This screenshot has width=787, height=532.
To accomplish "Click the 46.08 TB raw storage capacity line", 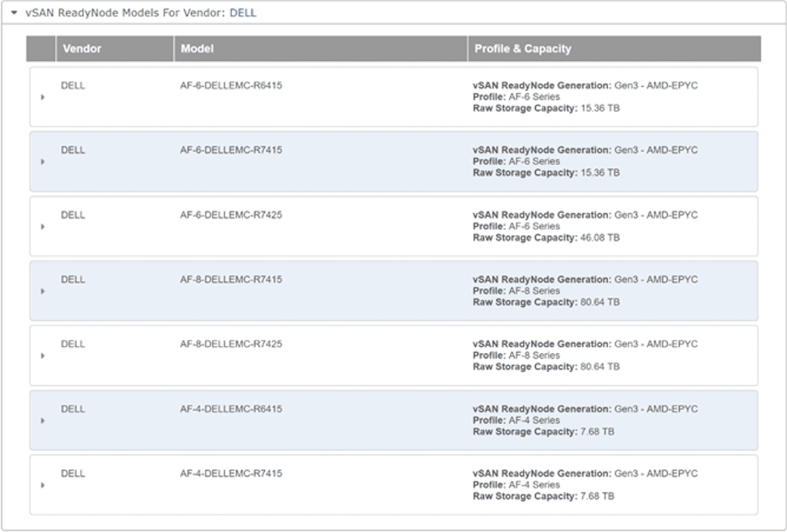I will [x=546, y=238].
